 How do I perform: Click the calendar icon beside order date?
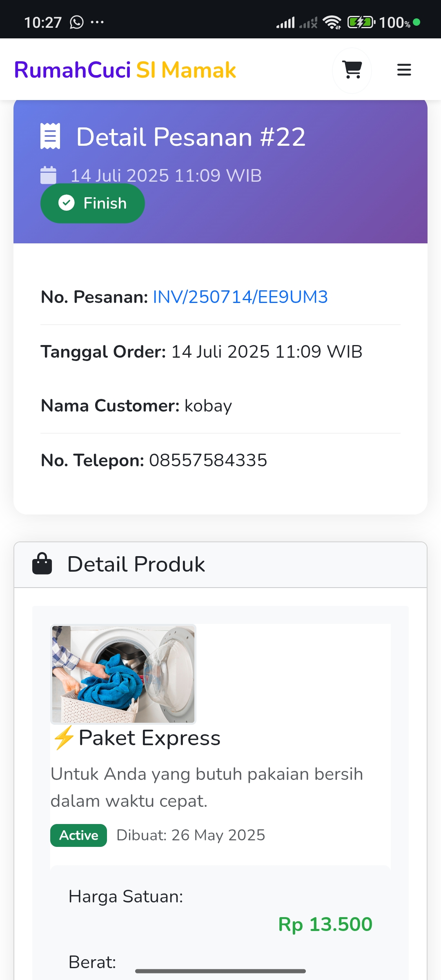coord(48,175)
